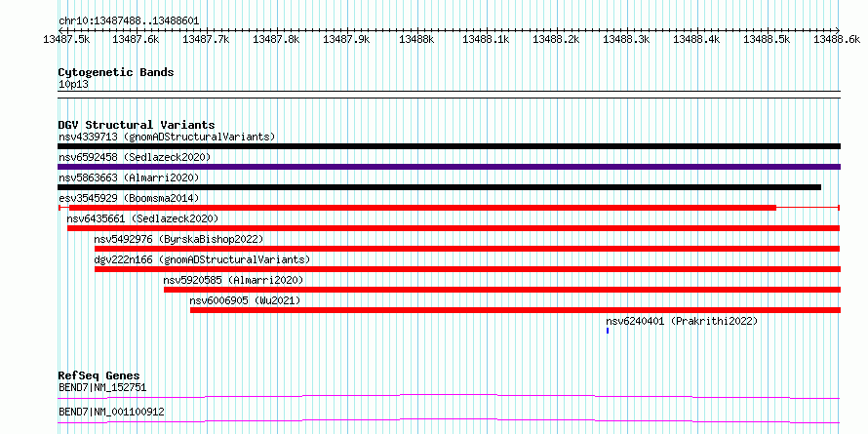Click the Cytogenetic Bands track heading
Screen dimensions: 868x434
coord(116,72)
